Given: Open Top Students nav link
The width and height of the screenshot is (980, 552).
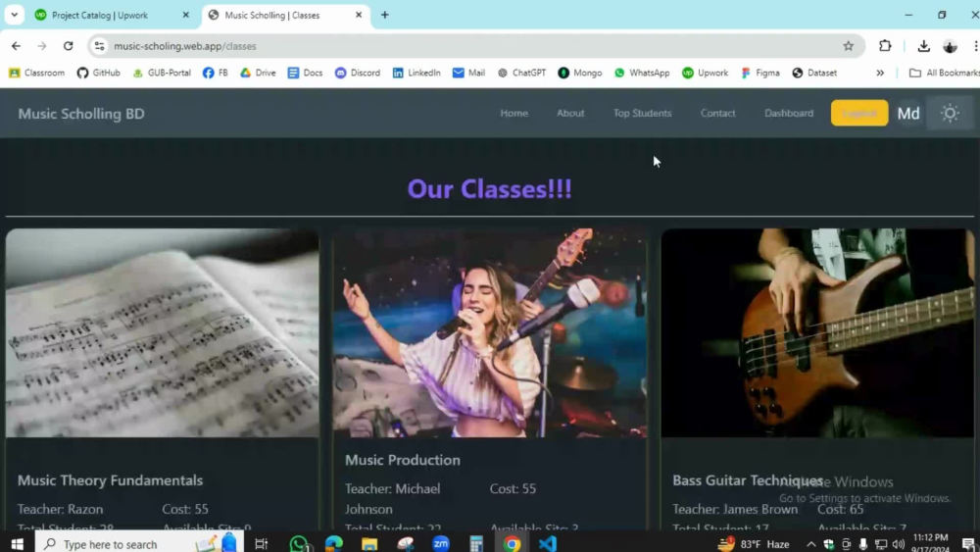Looking at the screenshot, I should [x=643, y=113].
